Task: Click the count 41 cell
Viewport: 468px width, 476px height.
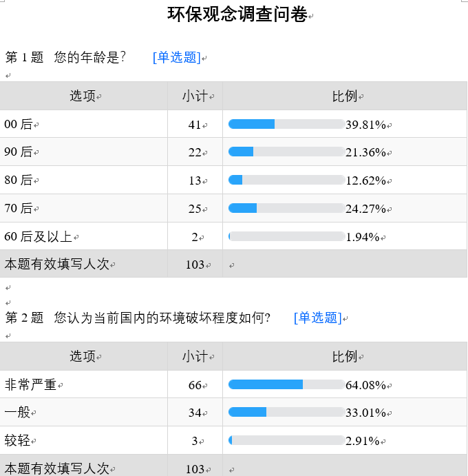Action: click(195, 125)
